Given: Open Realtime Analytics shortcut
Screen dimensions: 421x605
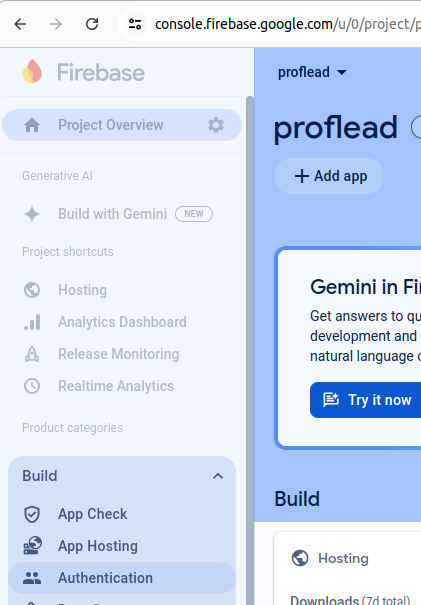Looking at the screenshot, I should [122, 386].
